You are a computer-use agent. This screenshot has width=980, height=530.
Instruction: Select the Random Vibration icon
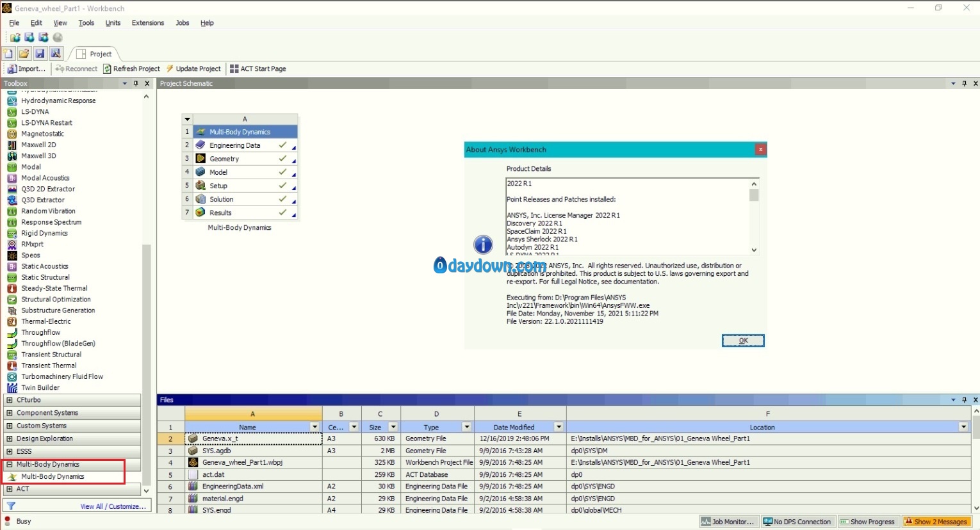coord(12,211)
